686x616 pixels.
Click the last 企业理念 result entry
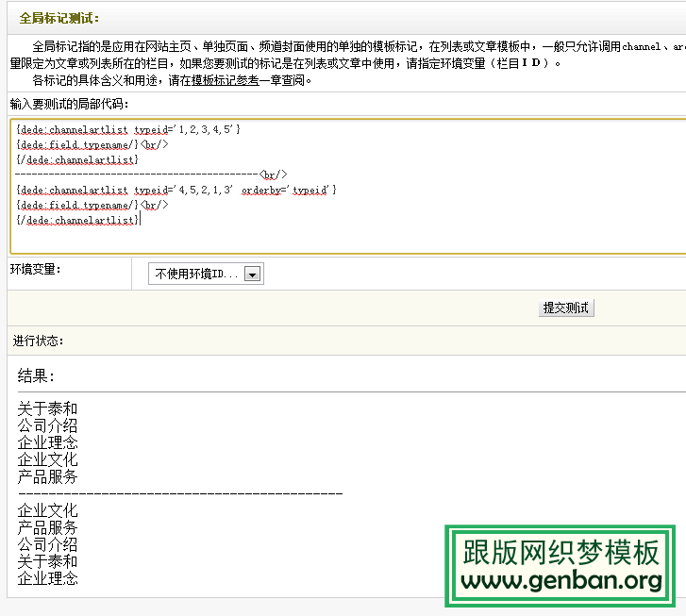47,578
